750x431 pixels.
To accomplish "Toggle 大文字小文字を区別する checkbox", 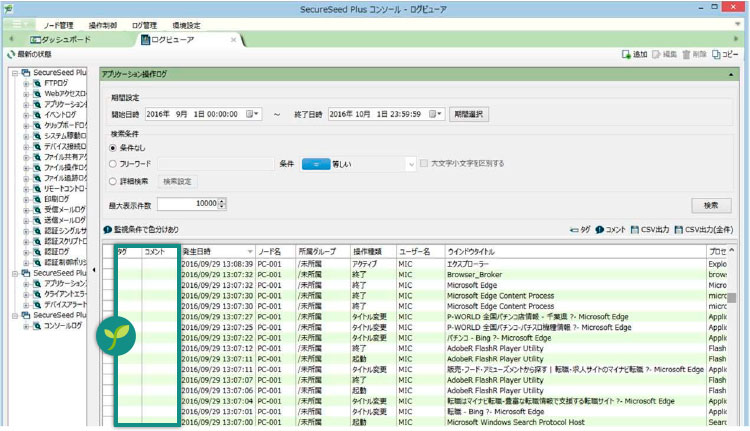I will (424, 164).
